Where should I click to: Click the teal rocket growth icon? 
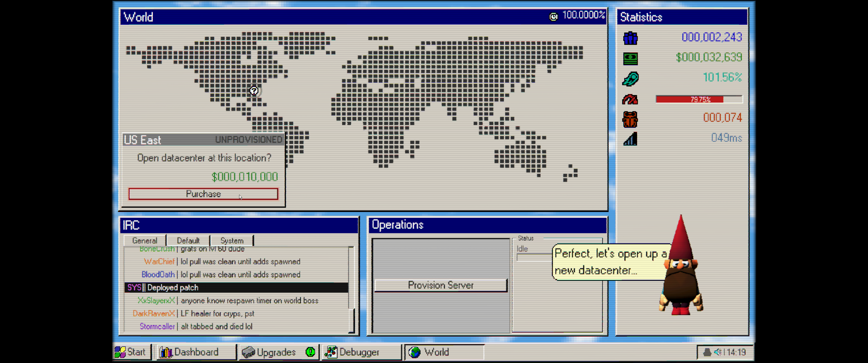click(630, 79)
